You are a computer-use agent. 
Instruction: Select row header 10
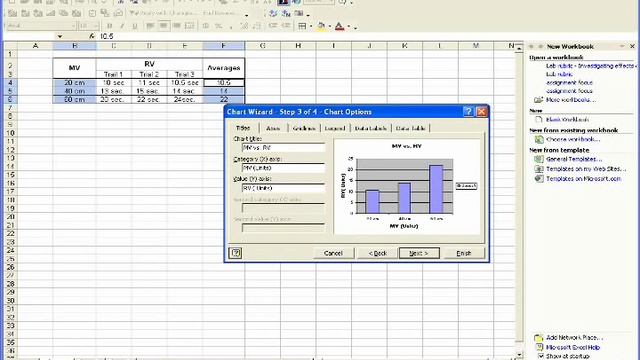(10, 133)
